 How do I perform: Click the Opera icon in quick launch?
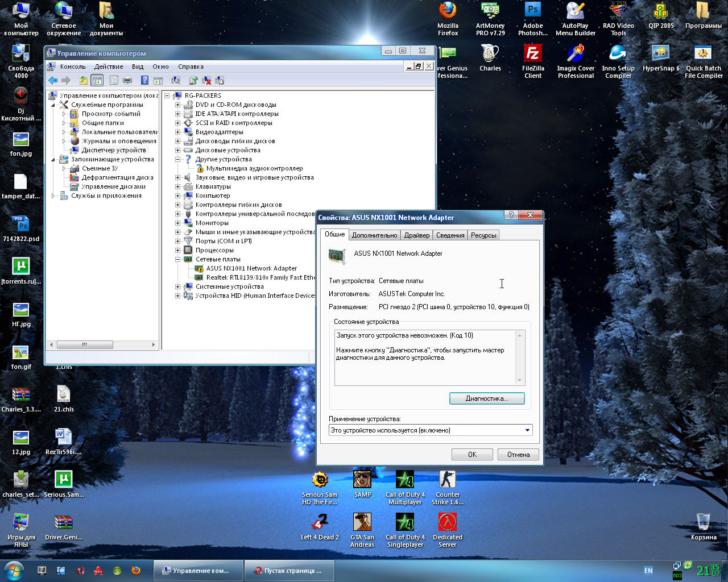click(81, 570)
